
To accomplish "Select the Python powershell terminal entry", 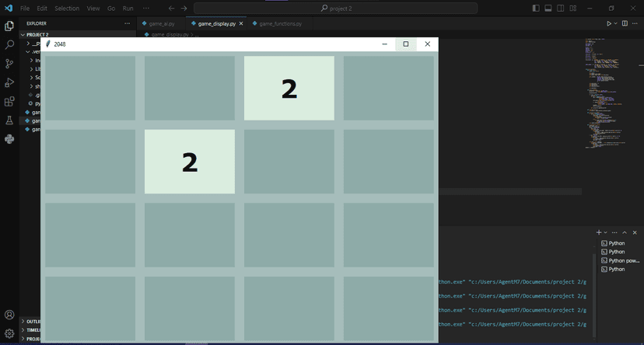I will click(621, 260).
